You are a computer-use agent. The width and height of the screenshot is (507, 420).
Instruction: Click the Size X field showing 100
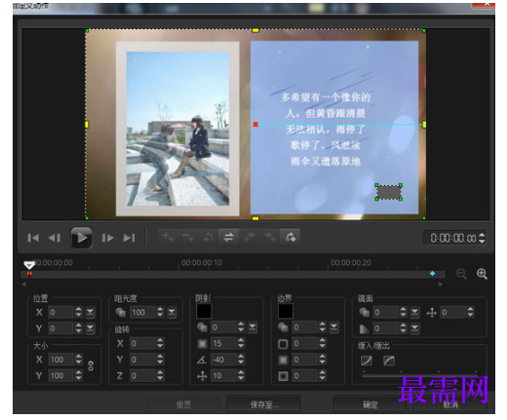[60, 360]
